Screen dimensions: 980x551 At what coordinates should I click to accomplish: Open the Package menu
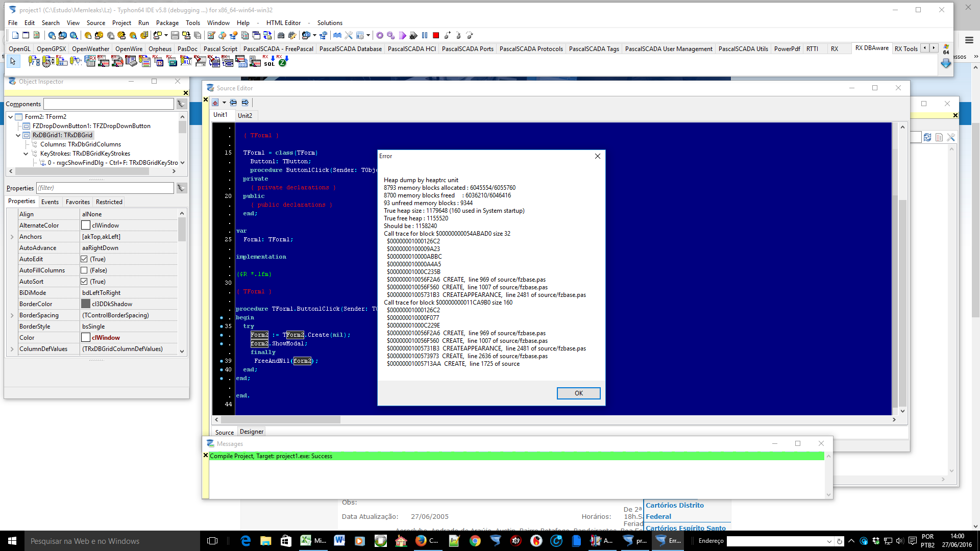coord(167,23)
